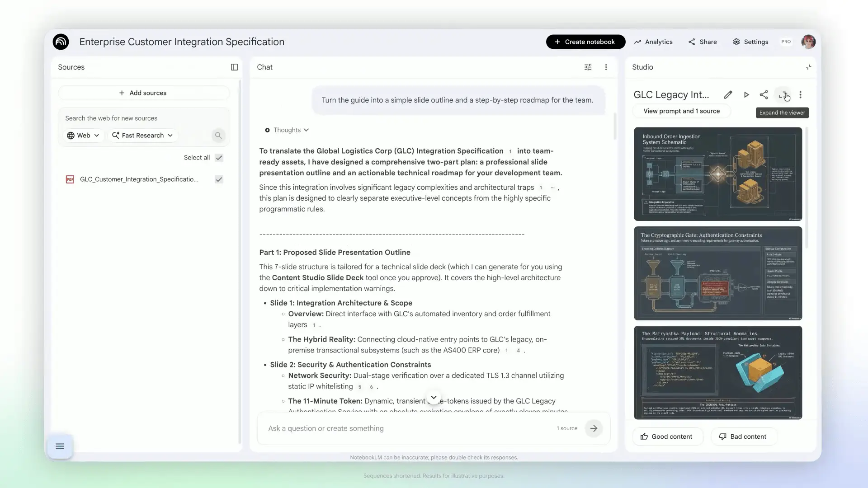This screenshot has height=488, width=868.
Task: Open the Share notebook button
Action: pyautogui.click(x=703, y=42)
